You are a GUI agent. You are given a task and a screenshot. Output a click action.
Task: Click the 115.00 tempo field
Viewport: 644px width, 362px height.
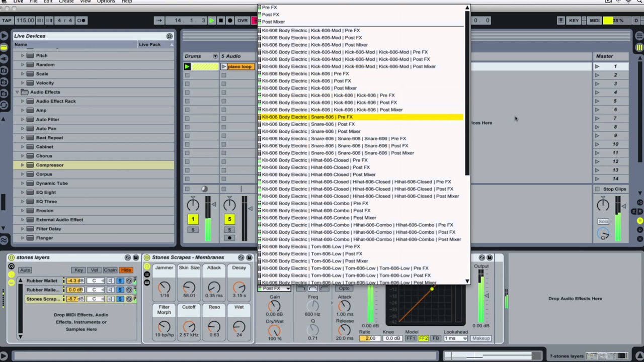(25, 21)
